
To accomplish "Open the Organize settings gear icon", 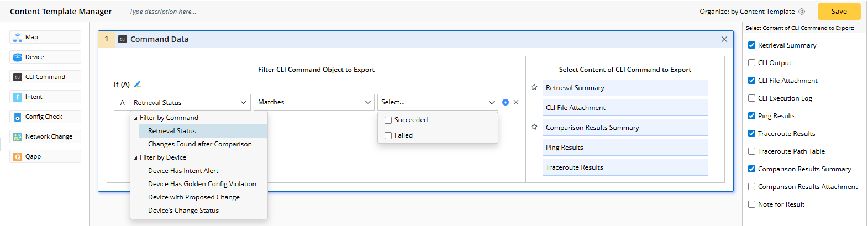I will (x=802, y=12).
